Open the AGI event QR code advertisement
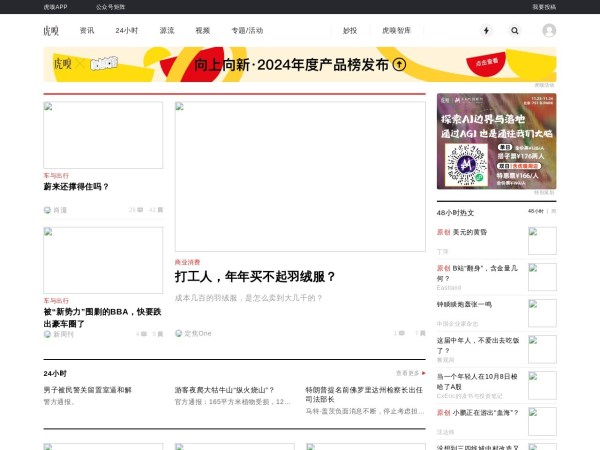600x450 pixels. pos(496,140)
